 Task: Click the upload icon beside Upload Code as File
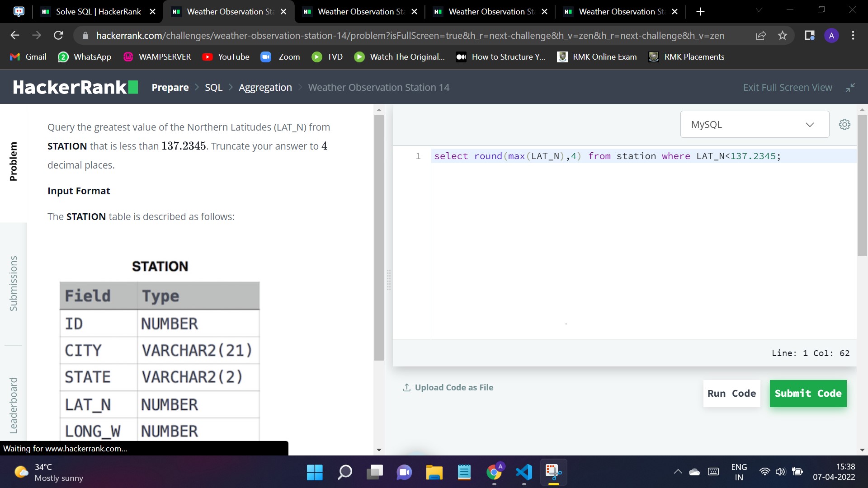point(406,387)
